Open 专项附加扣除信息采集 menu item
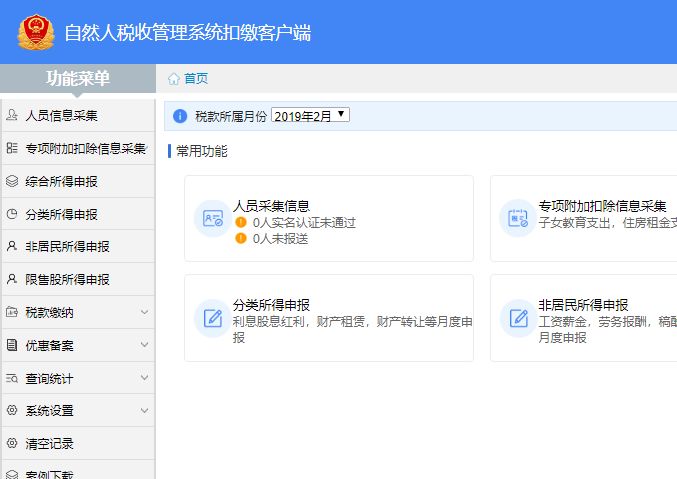Screen dimensions: 677x479 point(78,148)
